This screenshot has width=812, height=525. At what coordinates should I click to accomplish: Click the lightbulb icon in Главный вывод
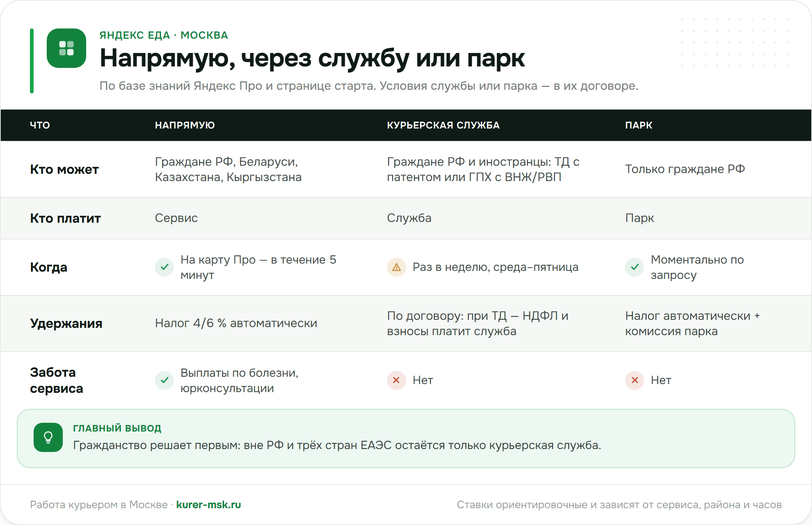(48, 437)
